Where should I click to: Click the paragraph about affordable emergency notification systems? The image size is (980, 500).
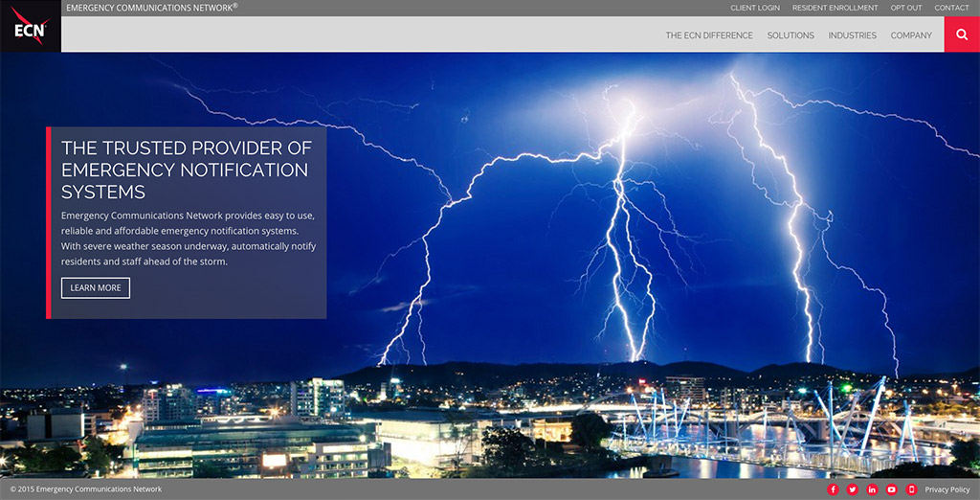click(x=189, y=239)
